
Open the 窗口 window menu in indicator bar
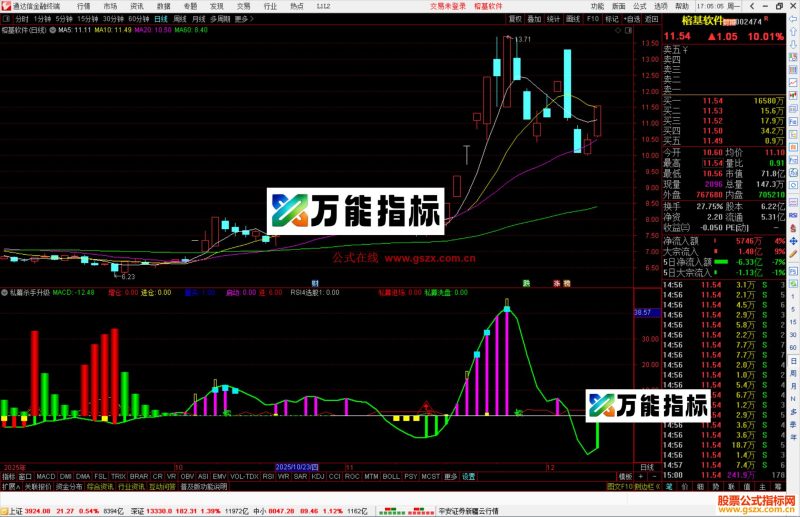click(25, 476)
